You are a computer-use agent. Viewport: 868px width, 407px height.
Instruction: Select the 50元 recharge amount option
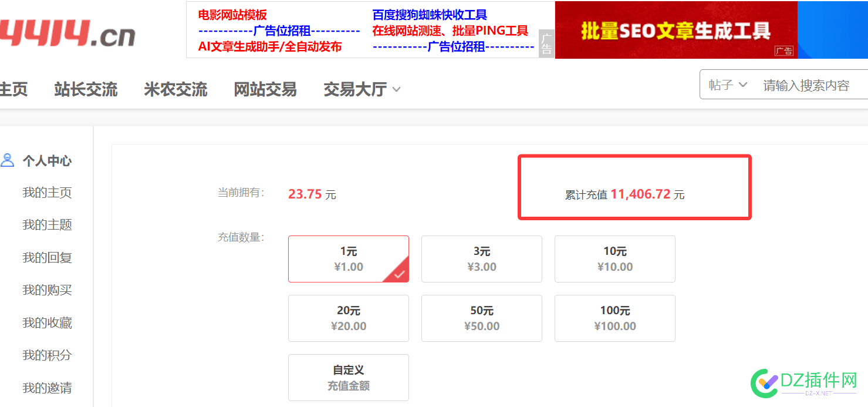(x=482, y=318)
